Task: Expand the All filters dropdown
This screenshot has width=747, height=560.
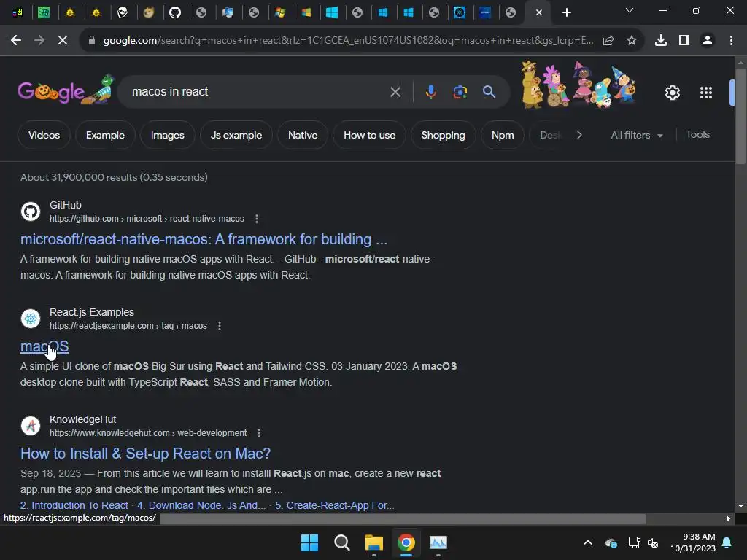Action: click(x=636, y=135)
